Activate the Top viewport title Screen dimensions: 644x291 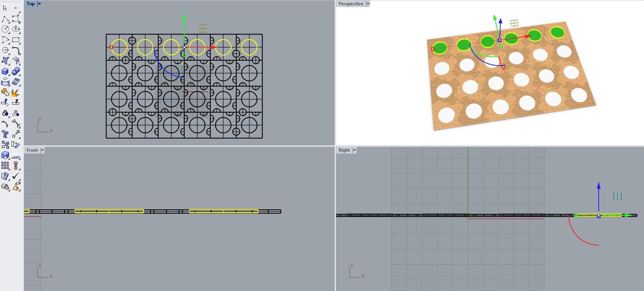pos(31,4)
